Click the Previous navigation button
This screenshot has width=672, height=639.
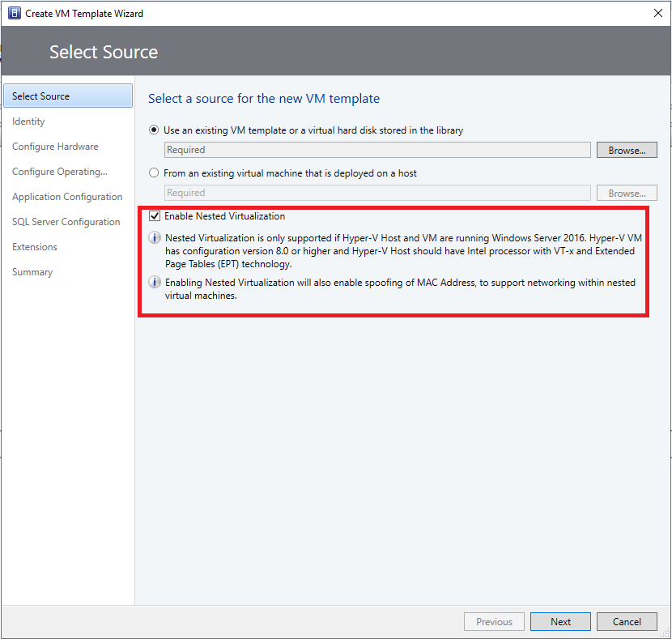point(494,621)
